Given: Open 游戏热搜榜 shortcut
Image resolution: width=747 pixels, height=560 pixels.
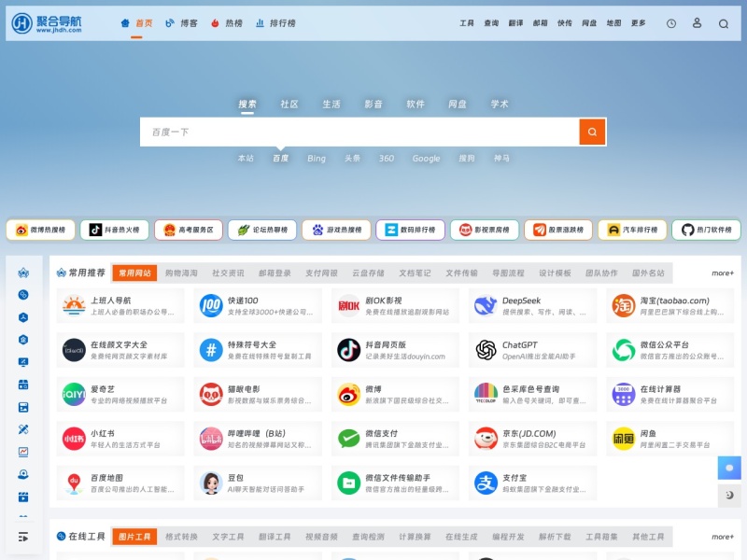Looking at the screenshot, I should 336,230.
